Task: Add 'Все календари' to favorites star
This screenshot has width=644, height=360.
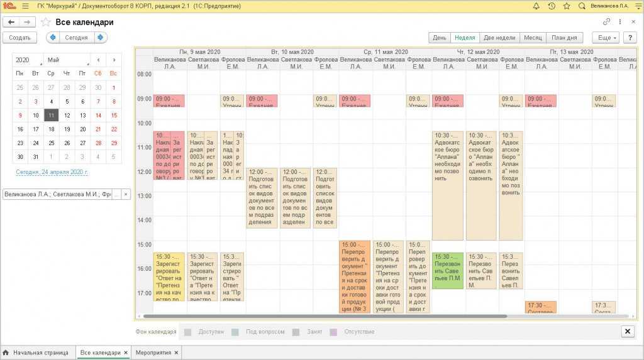Action: [45, 22]
